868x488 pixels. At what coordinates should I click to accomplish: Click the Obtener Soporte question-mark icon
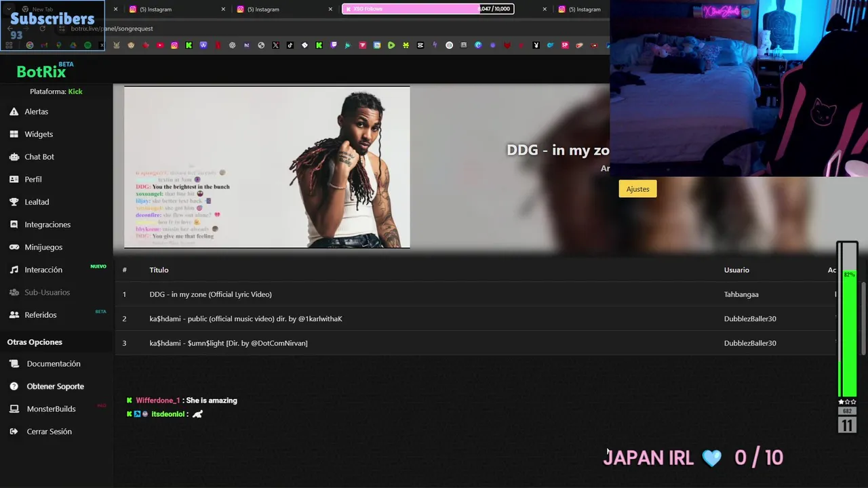click(x=14, y=386)
